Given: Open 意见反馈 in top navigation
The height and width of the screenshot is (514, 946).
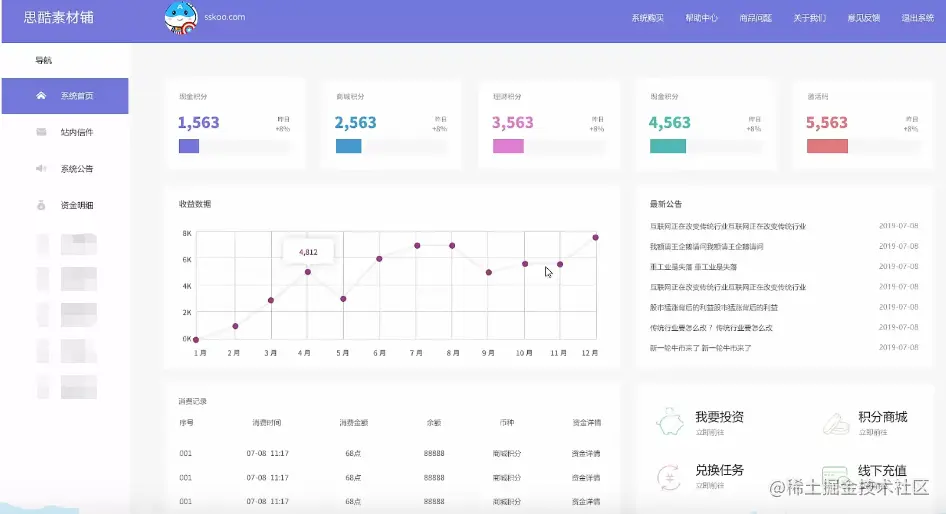Looking at the screenshot, I should tap(864, 18).
